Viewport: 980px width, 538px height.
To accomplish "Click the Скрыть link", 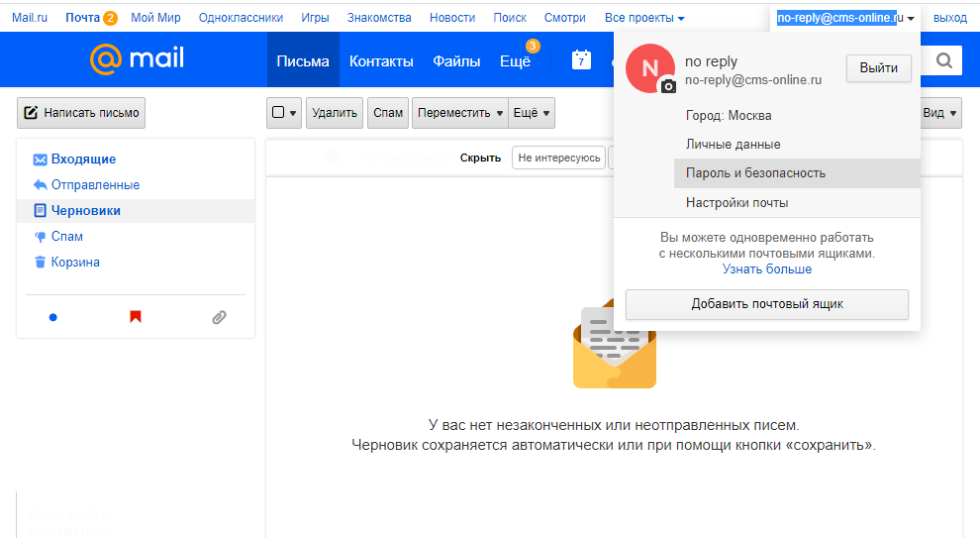I will pyautogui.click(x=481, y=158).
